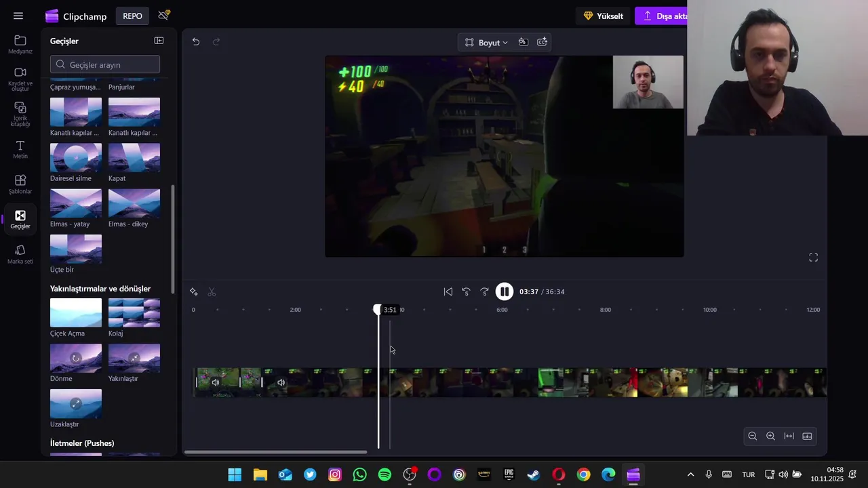Mute first clip's audio speaker icon
Viewport: 868px width, 488px height.
click(216, 382)
